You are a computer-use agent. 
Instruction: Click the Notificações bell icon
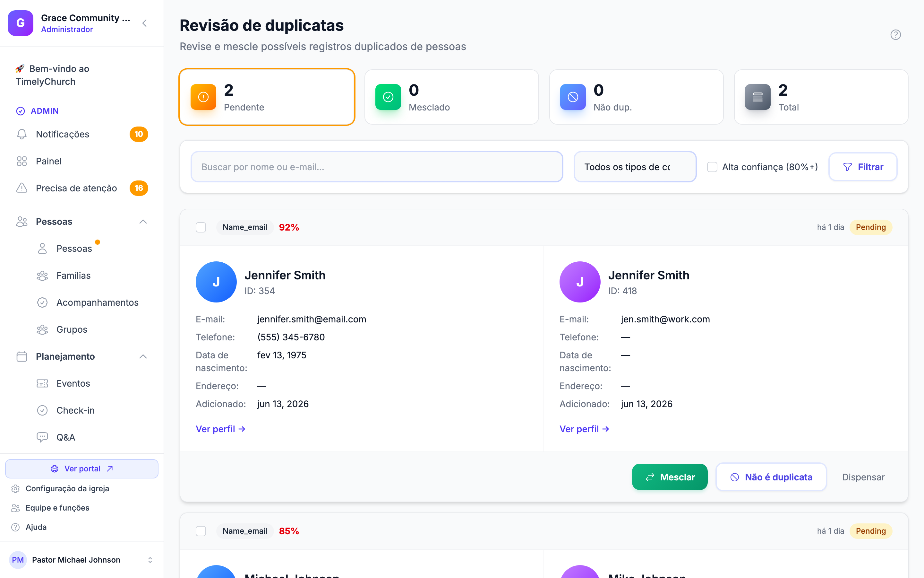click(x=22, y=134)
